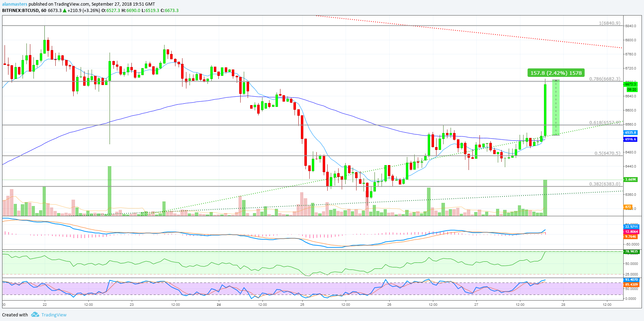
Task: Click the green 157.8 (2.42%) 1578 measure label
Action: tap(556, 73)
